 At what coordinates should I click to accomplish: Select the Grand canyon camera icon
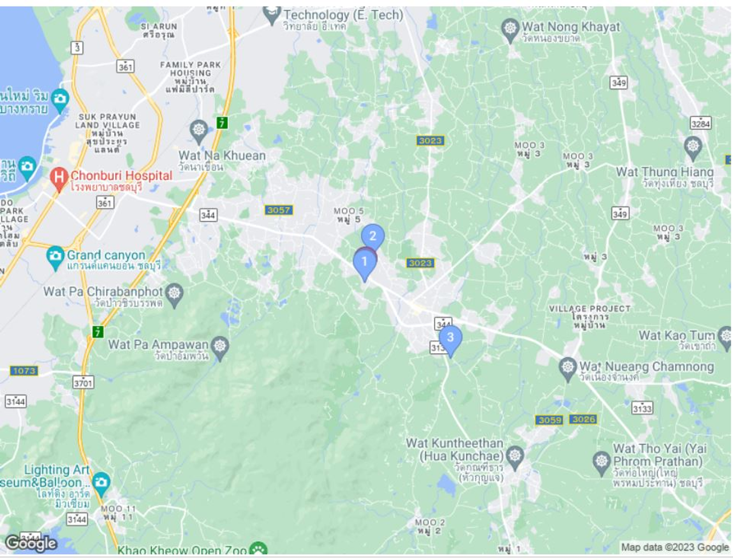tap(56, 258)
